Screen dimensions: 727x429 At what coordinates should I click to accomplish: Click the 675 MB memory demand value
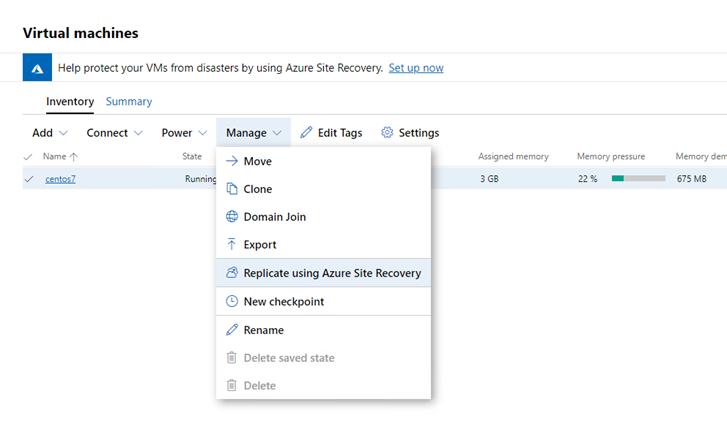click(691, 179)
